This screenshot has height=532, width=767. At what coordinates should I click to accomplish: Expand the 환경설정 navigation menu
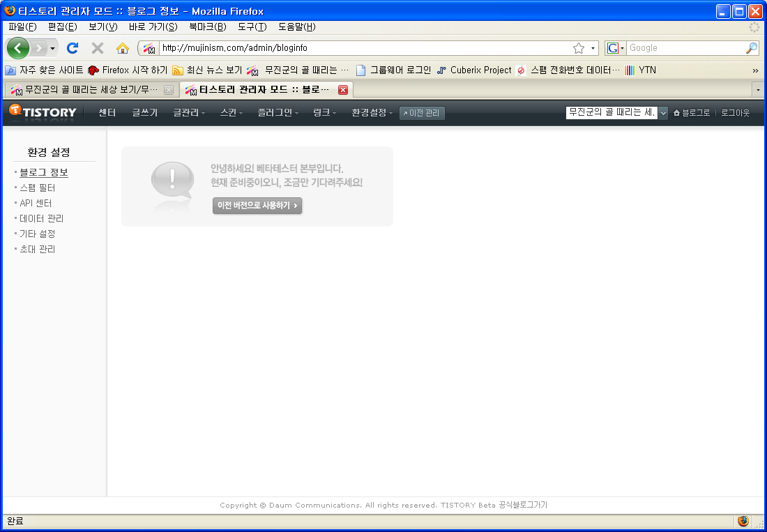click(372, 113)
